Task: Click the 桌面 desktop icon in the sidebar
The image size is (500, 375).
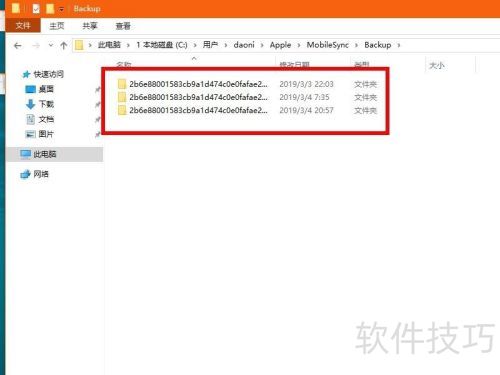Action: [30, 89]
